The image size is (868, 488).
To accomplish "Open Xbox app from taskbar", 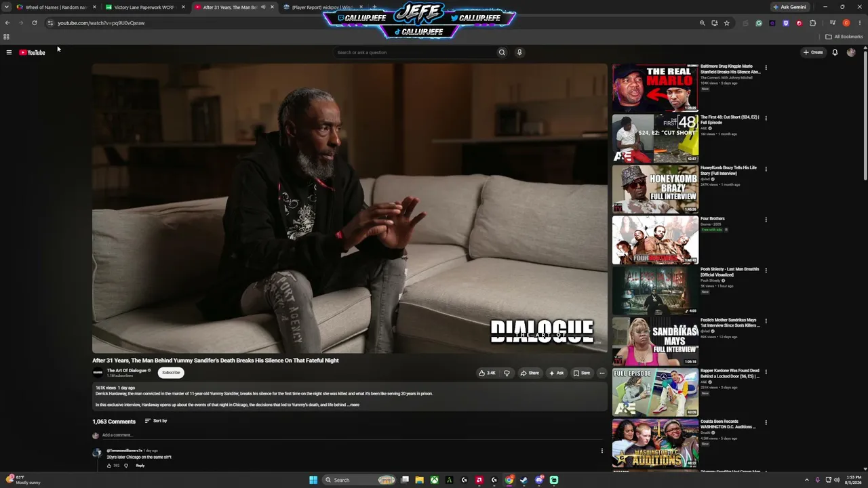I will (434, 480).
